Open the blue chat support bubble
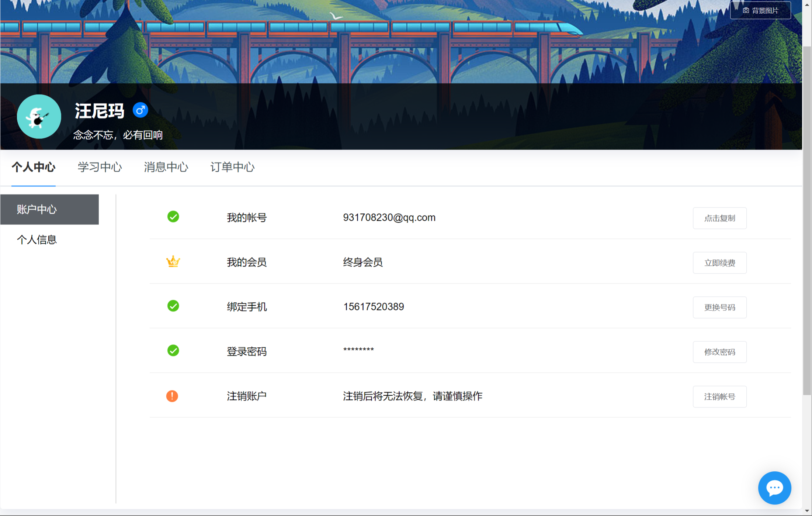This screenshot has height=516, width=812. pos(774,488)
